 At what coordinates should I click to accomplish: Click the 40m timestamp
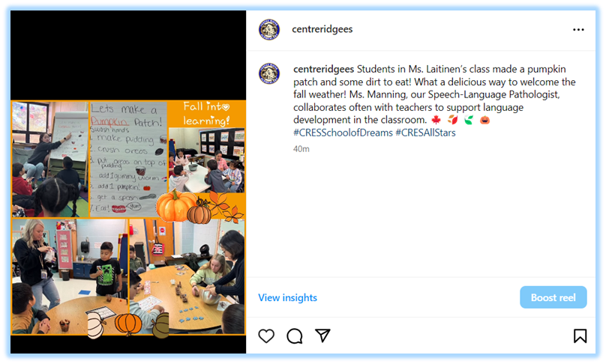(301, 149)
